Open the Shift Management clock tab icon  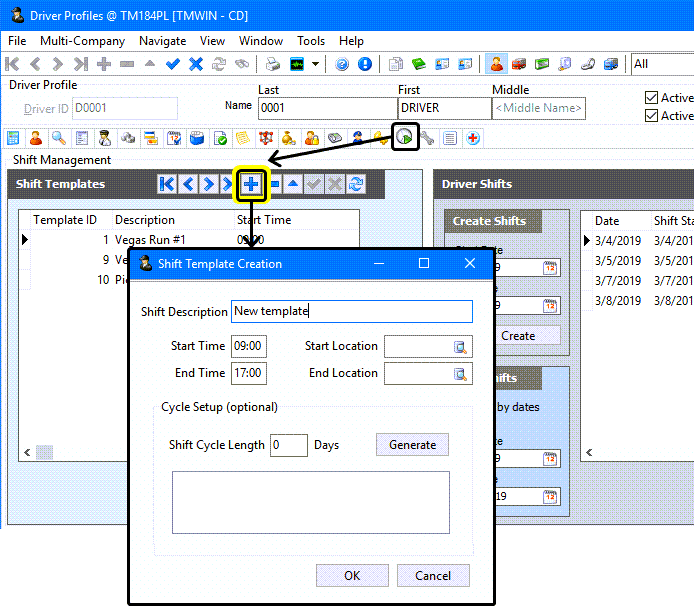point(404,137)
